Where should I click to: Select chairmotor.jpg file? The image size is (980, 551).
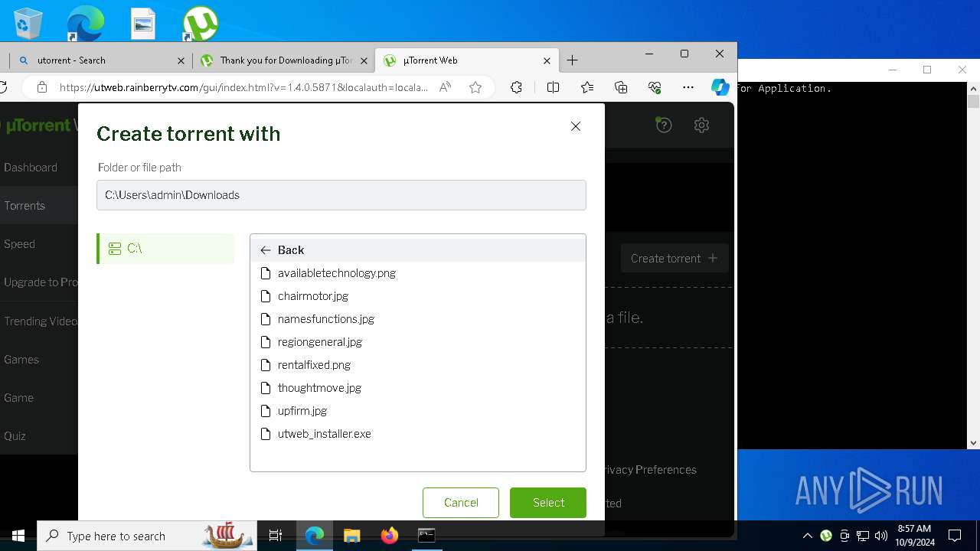(418, 296)
